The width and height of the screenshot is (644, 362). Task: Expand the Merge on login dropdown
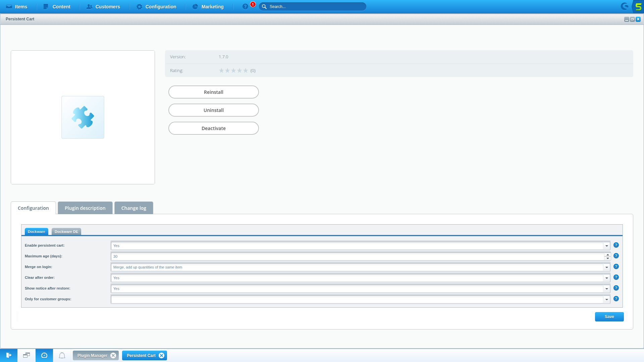click(606, 267)
